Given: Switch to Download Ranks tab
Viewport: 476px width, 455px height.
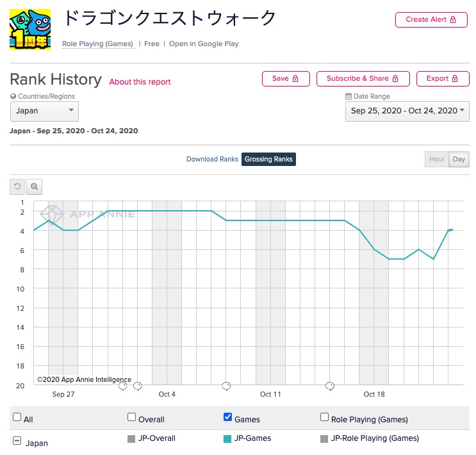Looking at the screenshot, I should tap(212, 159).
